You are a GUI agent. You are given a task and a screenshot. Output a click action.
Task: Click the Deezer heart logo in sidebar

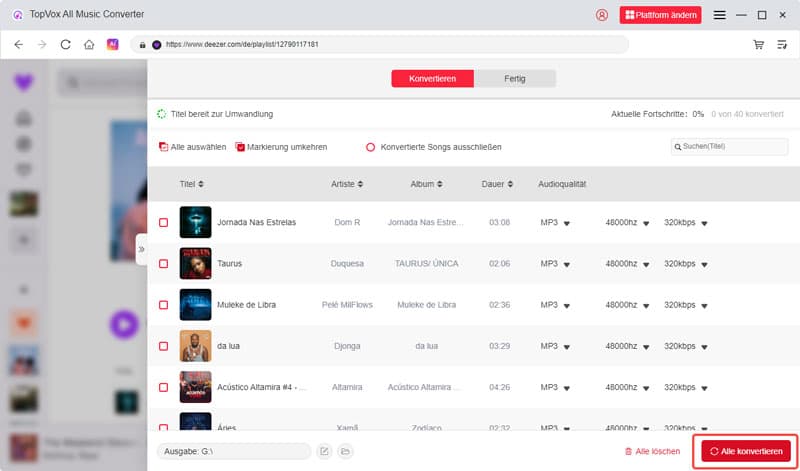pyautogui.click(x=23, y=82)
